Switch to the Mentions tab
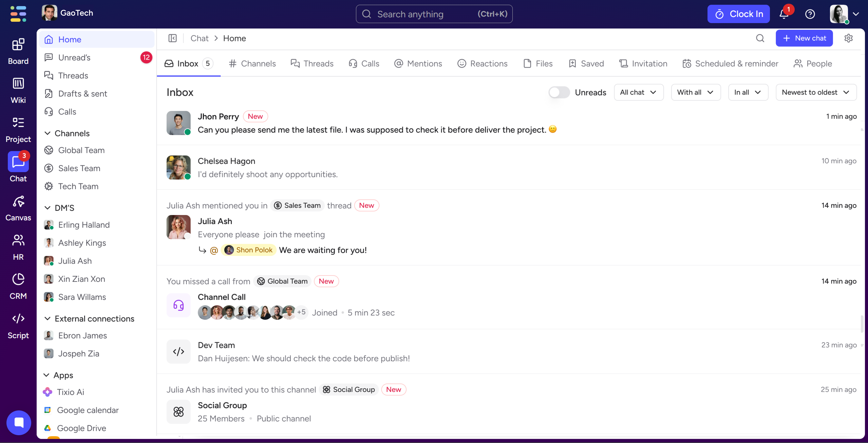Screen dimensions: 868x443 [x=418, y=63]
